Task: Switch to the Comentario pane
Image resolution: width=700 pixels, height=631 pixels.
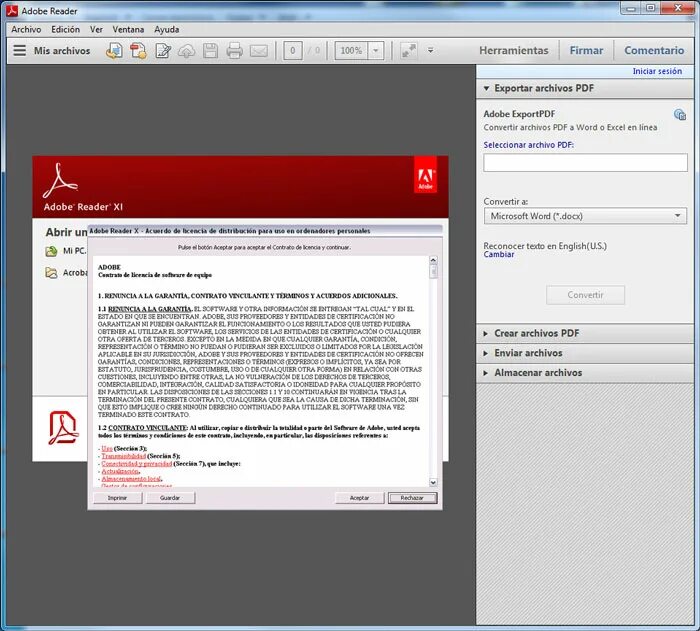Action: point(654,50)
